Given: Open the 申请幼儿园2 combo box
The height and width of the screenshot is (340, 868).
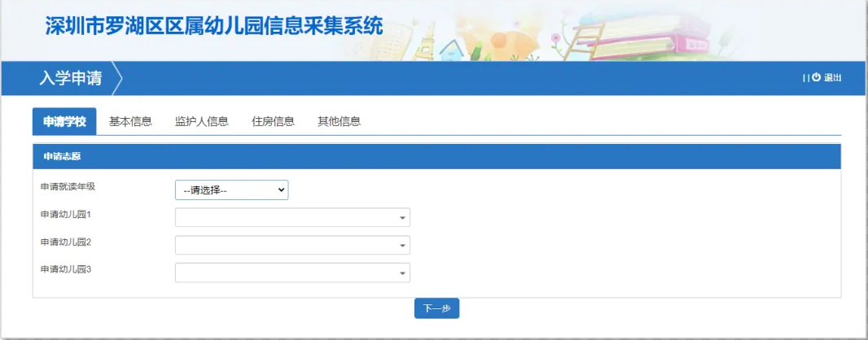Looking at the screenshot, I should (292, 245).
